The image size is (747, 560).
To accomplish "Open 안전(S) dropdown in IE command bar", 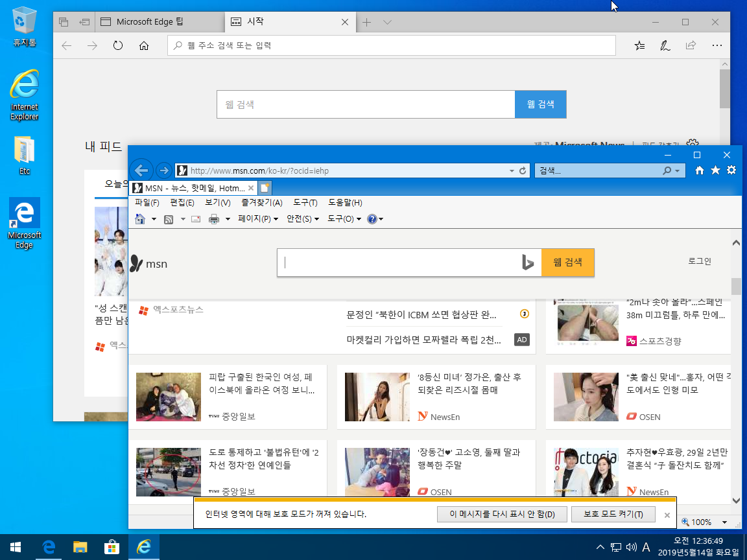I will coord(303,218).
